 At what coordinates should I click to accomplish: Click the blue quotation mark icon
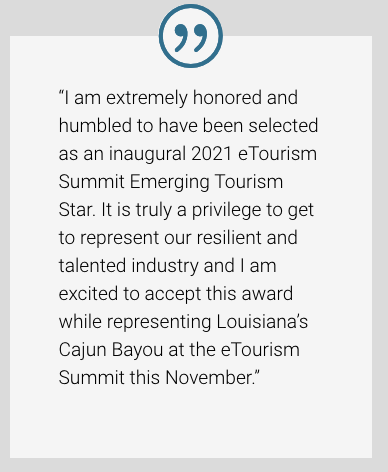191,38
